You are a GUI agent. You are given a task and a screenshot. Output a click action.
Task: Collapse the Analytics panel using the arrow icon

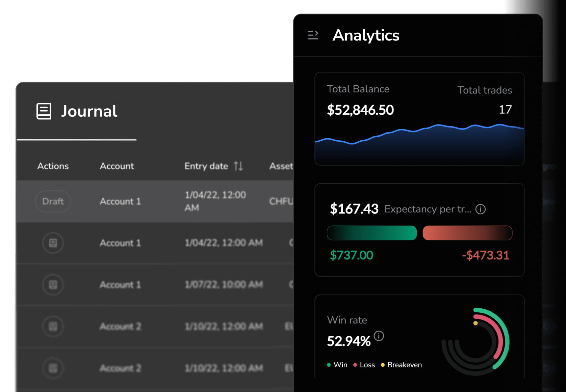(313, 35)
